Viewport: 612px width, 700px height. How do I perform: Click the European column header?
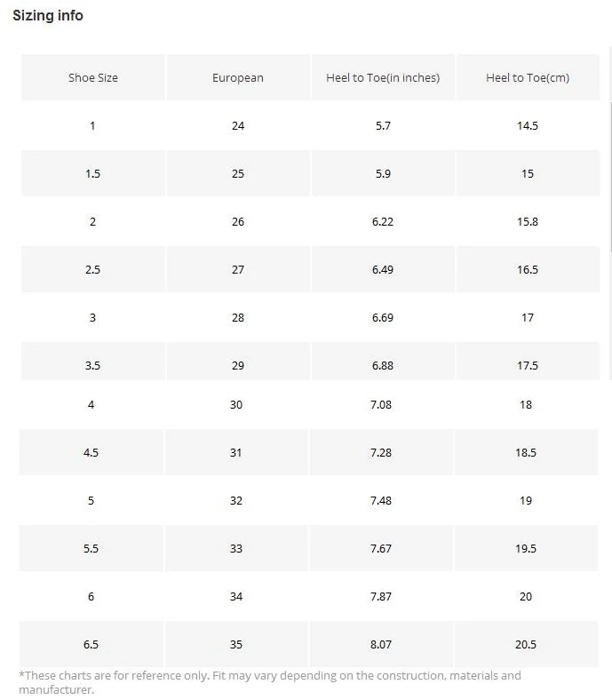click(x=238, y=77)
